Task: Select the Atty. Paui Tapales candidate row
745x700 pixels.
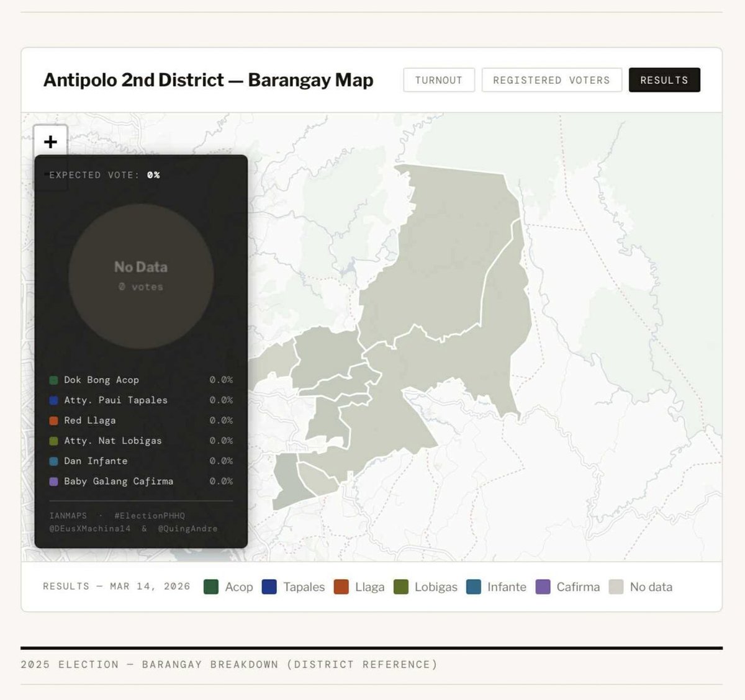Action: 142,400
